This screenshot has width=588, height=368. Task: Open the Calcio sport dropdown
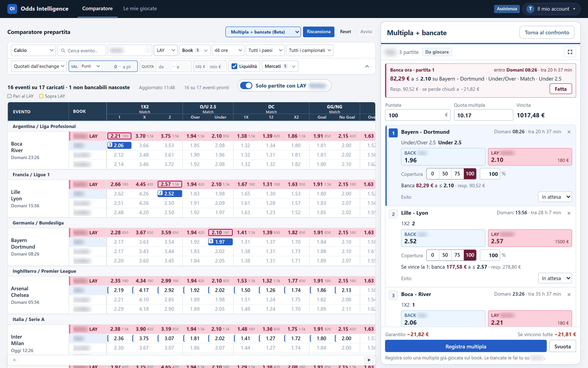click(33, 50)
